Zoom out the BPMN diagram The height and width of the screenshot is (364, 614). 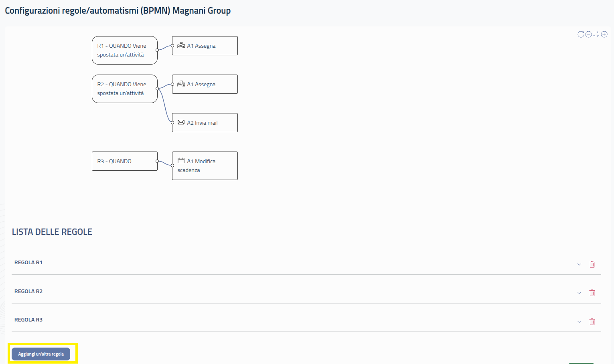[588, 34]
